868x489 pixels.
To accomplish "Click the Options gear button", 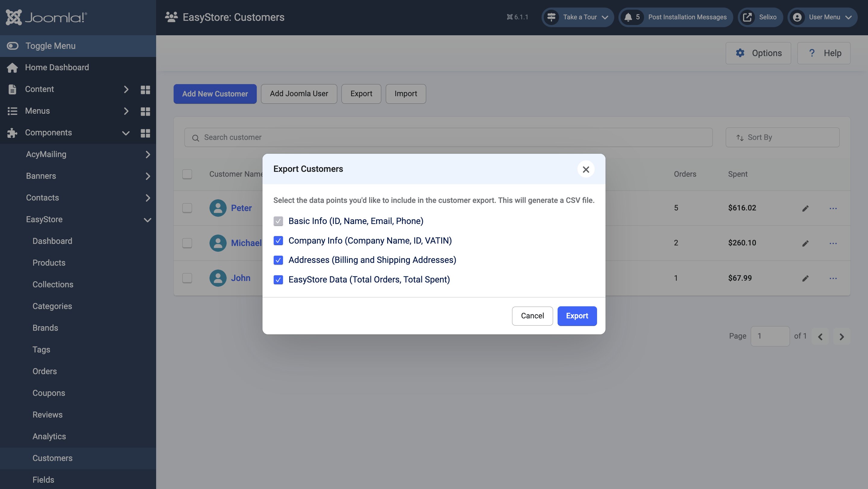I will [758, 53].
